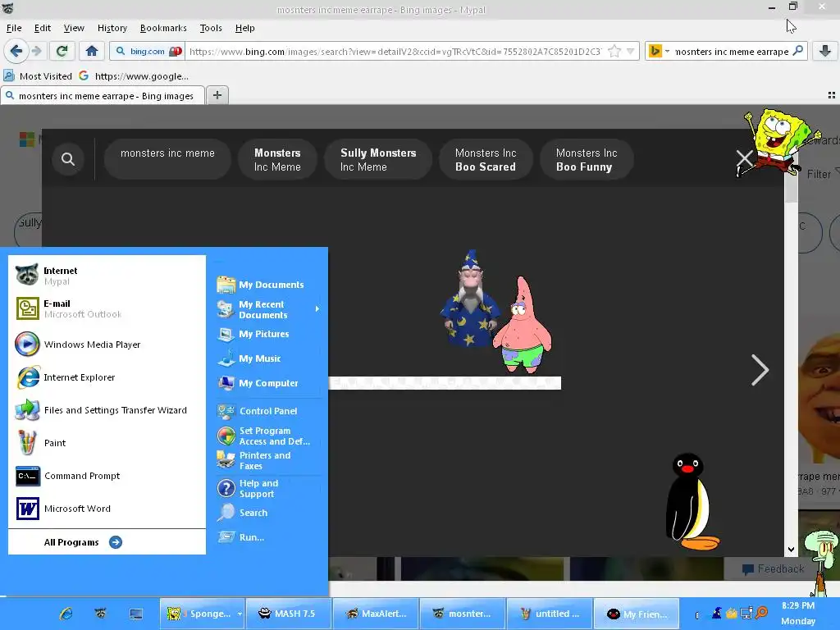This screenshot has width=840, height=630.
Task: Click the bing.com site identity badge
Action: (x=148, y=52)
